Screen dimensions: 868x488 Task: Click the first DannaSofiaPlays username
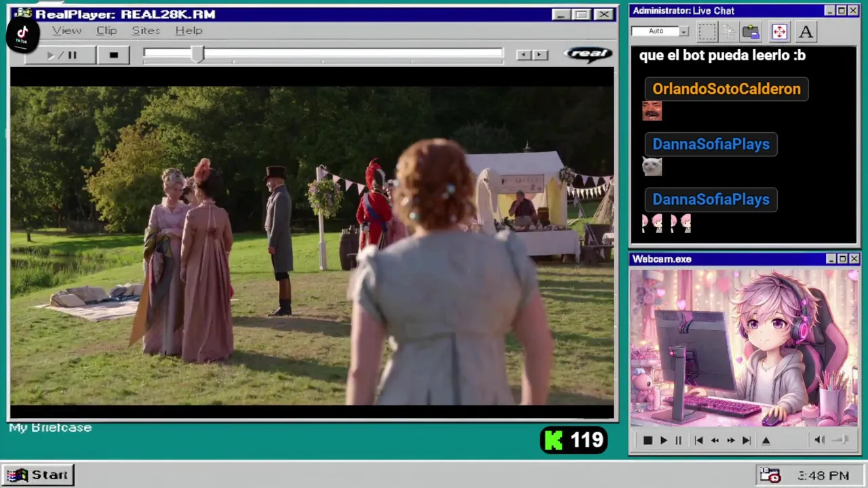(711, 144)
